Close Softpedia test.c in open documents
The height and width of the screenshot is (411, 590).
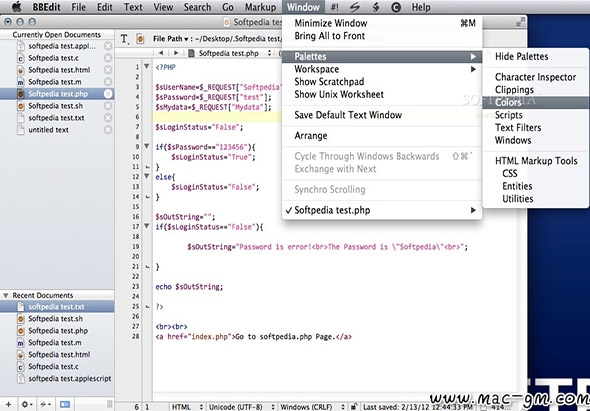(x=108, y=58)
